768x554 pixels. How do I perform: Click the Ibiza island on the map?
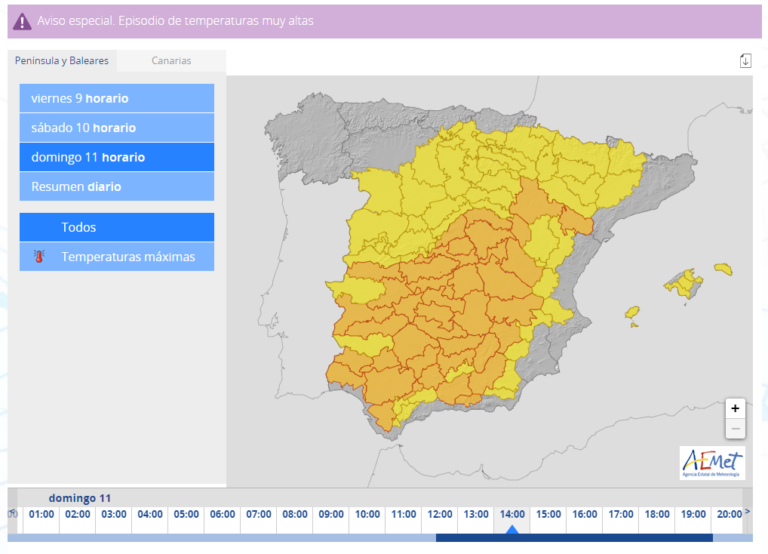[x=632, y=312]
